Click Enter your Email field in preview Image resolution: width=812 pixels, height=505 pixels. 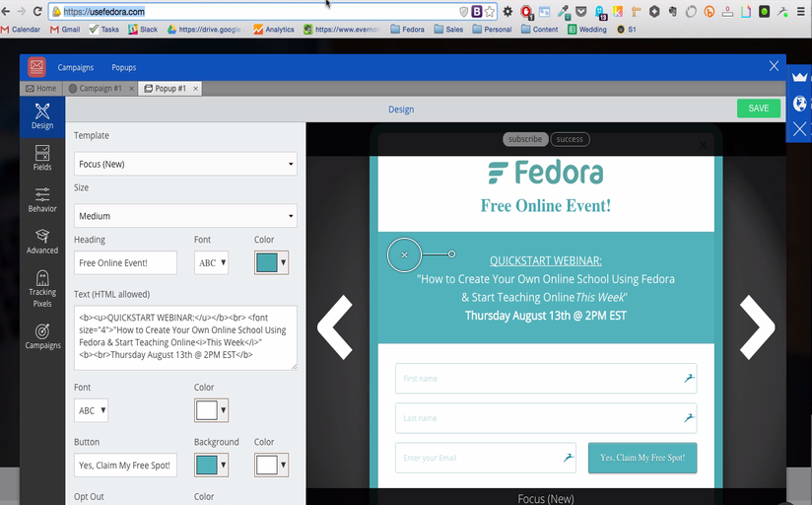tap(485, 458)
